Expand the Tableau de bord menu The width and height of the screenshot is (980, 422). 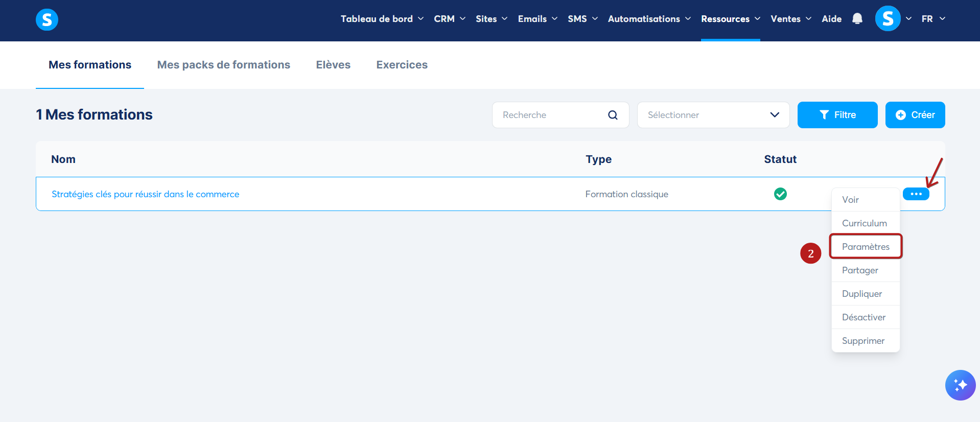[x=382, y=19]
